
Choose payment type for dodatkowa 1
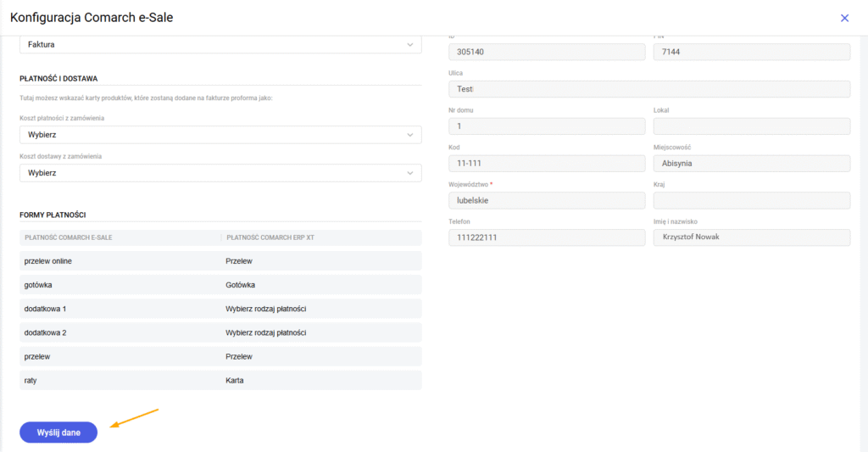tap(265, 309)
